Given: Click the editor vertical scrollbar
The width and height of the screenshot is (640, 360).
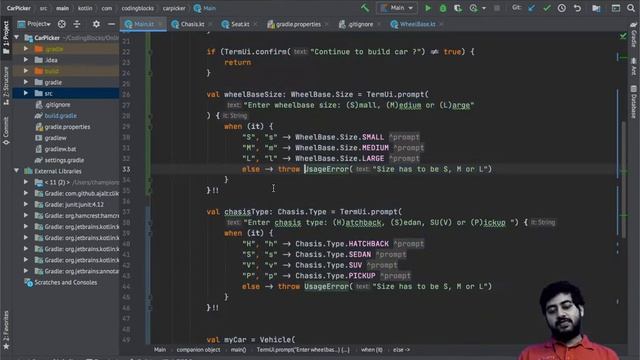Looking at the screenshot, I should 624,180.
